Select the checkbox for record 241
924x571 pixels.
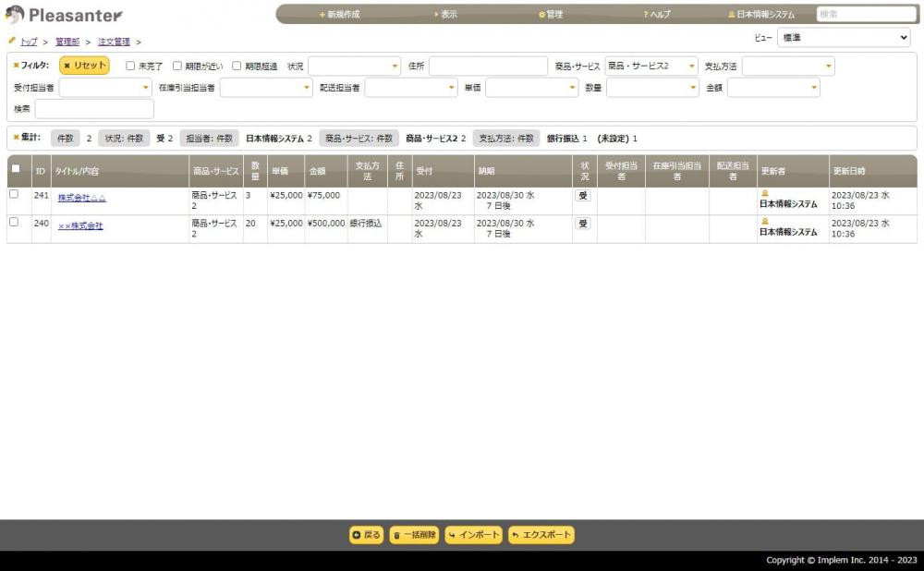pyautogui.click(x=14, y=195)
